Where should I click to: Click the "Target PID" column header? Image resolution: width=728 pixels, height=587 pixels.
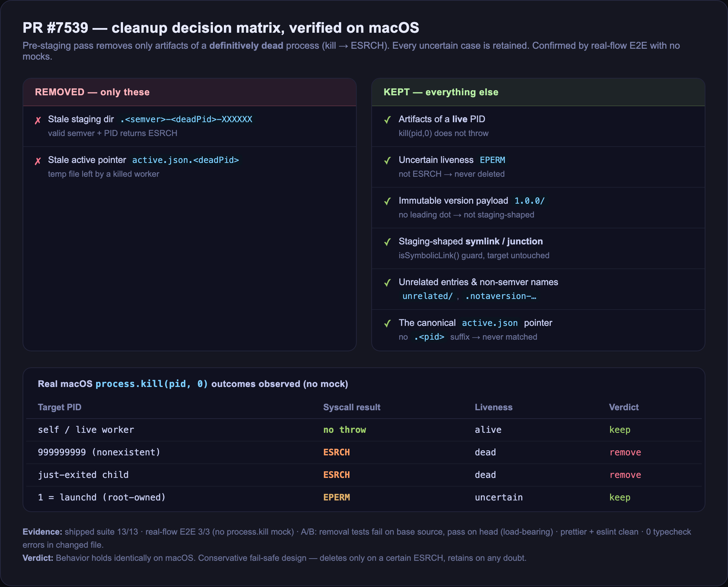click(60, 407)
